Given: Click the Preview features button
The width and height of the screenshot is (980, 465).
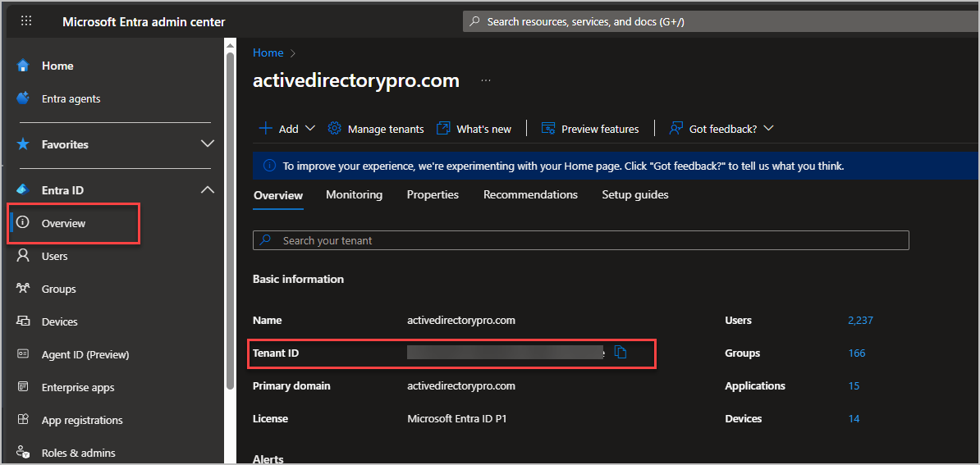Looking at the screenshot, I should (x=590, y=129).
